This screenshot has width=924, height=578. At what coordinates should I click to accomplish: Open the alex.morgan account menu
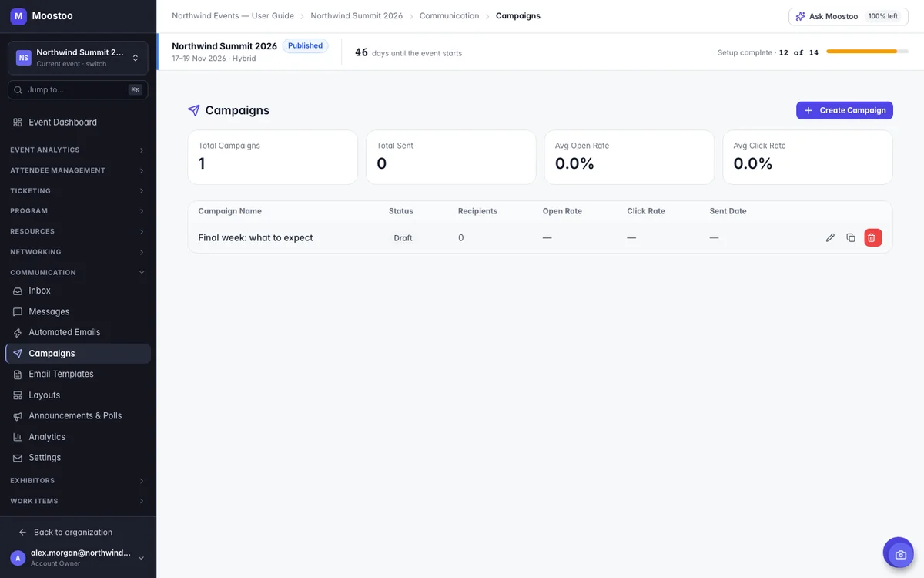click(78, 558)
